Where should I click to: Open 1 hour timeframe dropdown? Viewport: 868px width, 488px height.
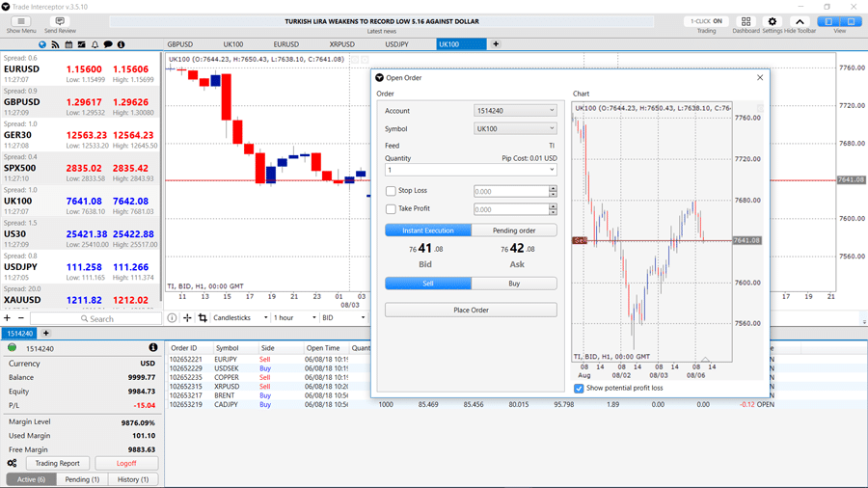tap(294, 317)
